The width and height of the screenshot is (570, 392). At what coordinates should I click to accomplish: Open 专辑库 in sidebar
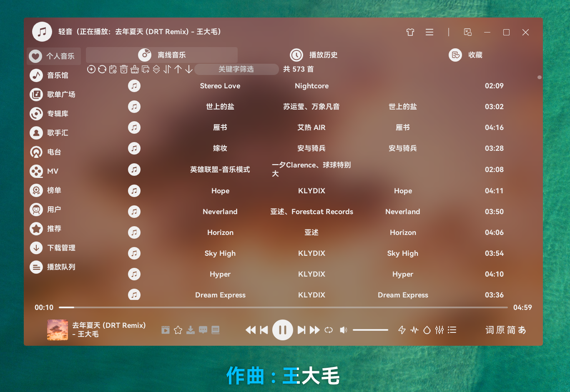54,114
